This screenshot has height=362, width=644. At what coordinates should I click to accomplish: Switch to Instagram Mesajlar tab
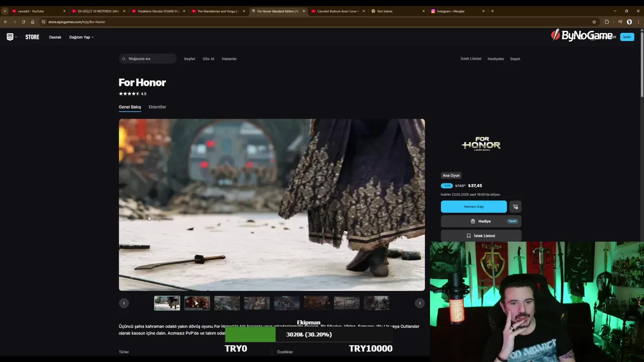point(458,11)
